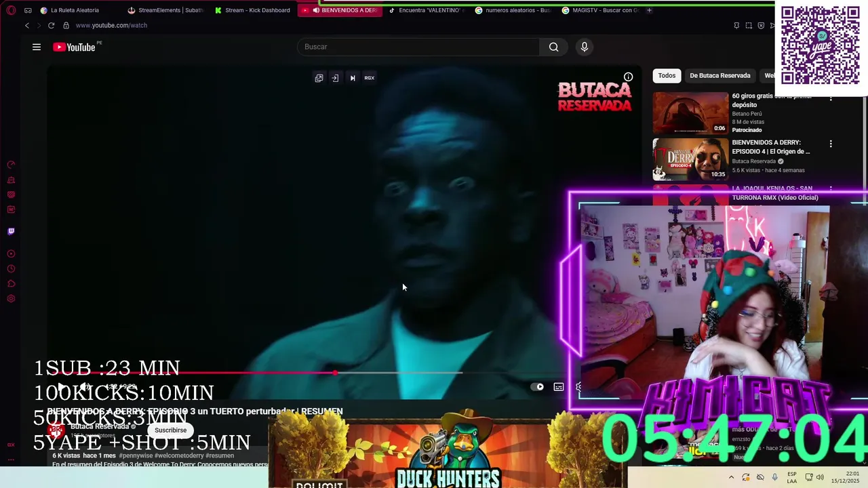Toggle subtitles with the captions button
This screenshot has width=868, height=488.
coord(559,387)
